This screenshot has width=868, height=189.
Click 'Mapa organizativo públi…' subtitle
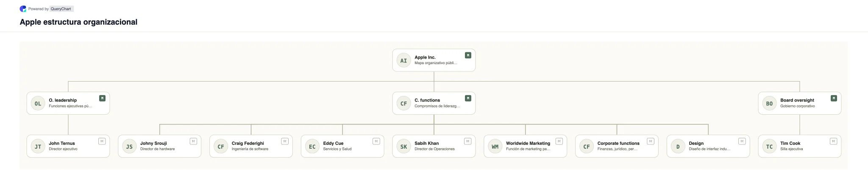click(x=436, y=63)
